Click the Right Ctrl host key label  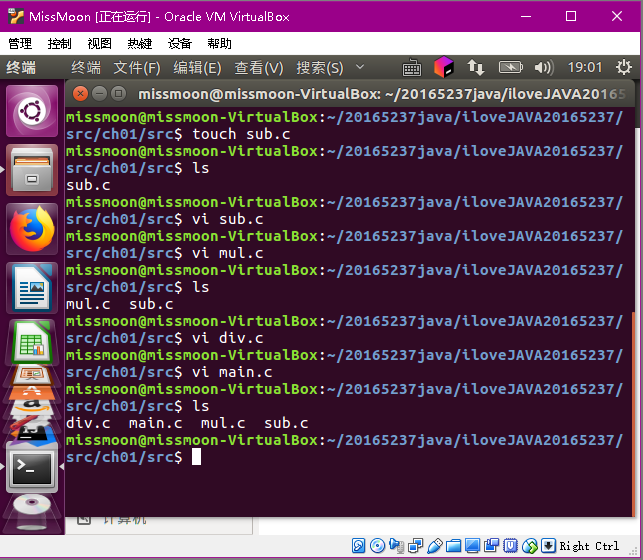tap(589, 546)
